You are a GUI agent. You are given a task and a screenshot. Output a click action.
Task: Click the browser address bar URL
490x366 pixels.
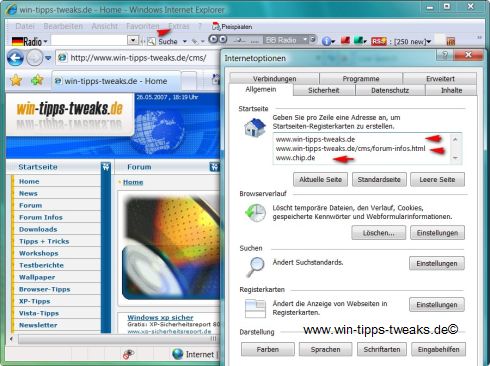point(138,58)
